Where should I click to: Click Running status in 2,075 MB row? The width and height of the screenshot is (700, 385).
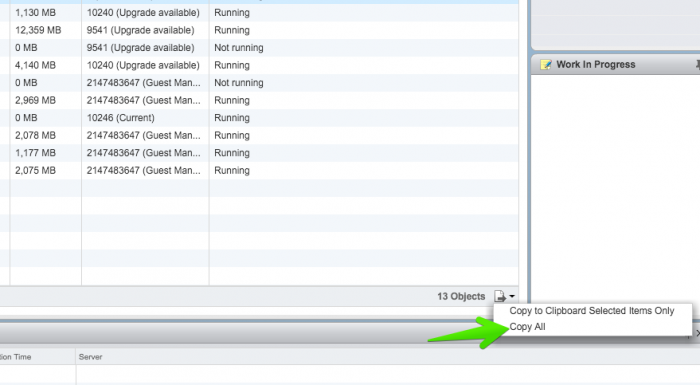click(232, 171)
